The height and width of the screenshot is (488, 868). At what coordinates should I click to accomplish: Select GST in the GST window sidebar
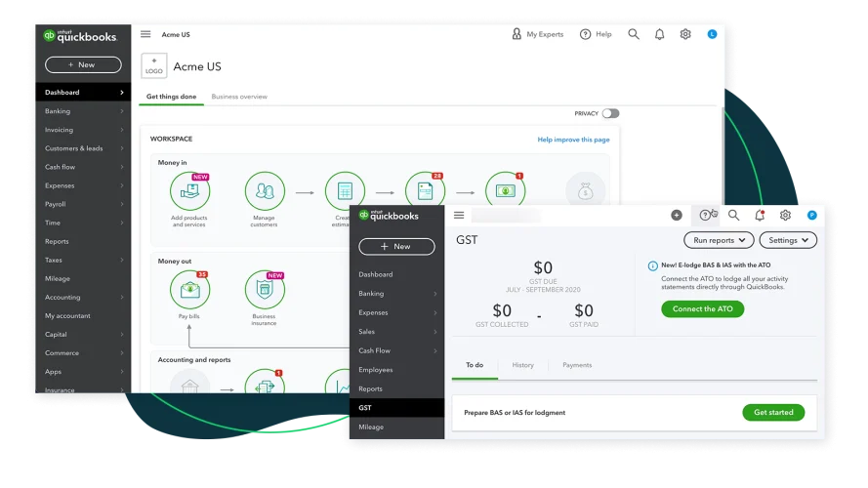pos(397,408)
